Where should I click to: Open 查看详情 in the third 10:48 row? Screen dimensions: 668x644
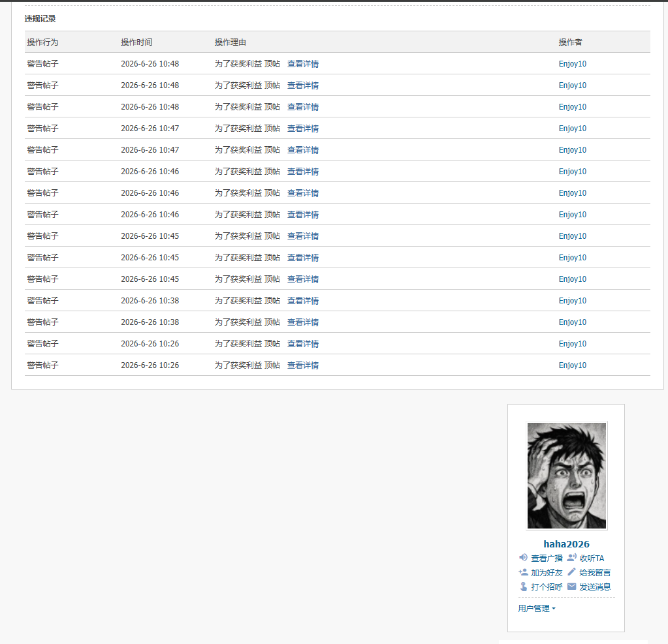tap(303, 107)
